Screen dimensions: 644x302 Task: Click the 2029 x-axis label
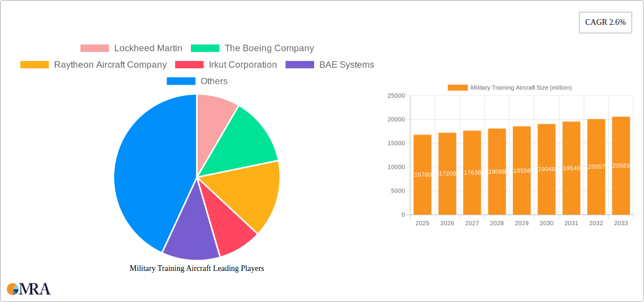521,223
